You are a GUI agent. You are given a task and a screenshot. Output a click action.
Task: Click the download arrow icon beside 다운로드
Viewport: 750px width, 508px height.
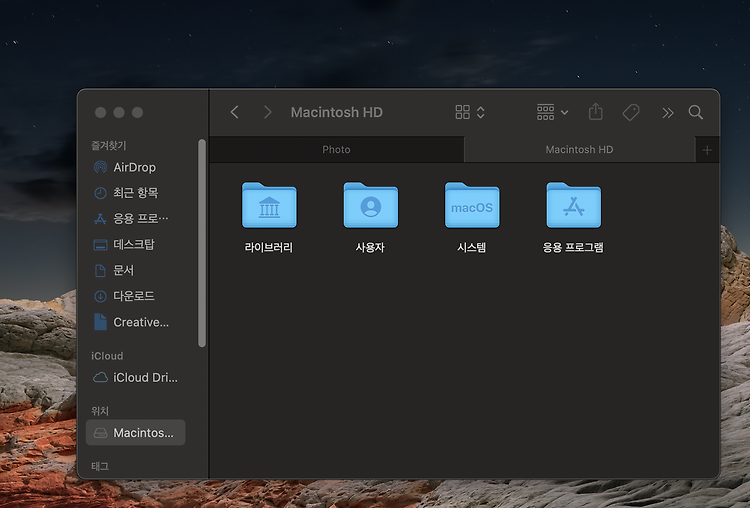tap(100, 297)
